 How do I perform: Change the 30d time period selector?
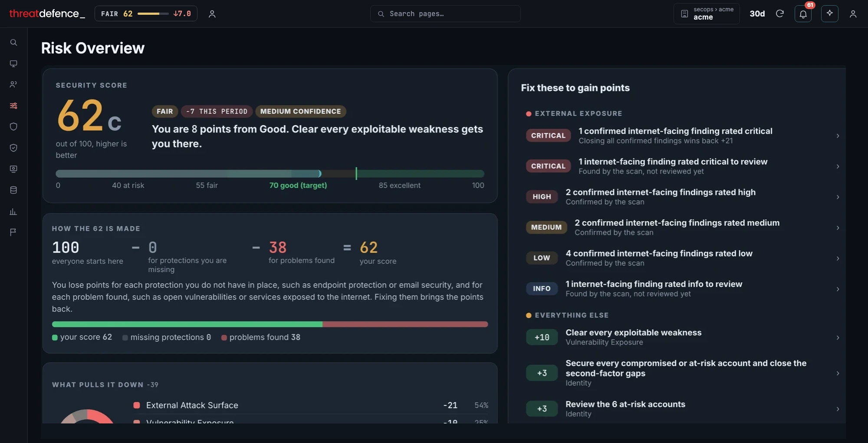coord(757,14)
